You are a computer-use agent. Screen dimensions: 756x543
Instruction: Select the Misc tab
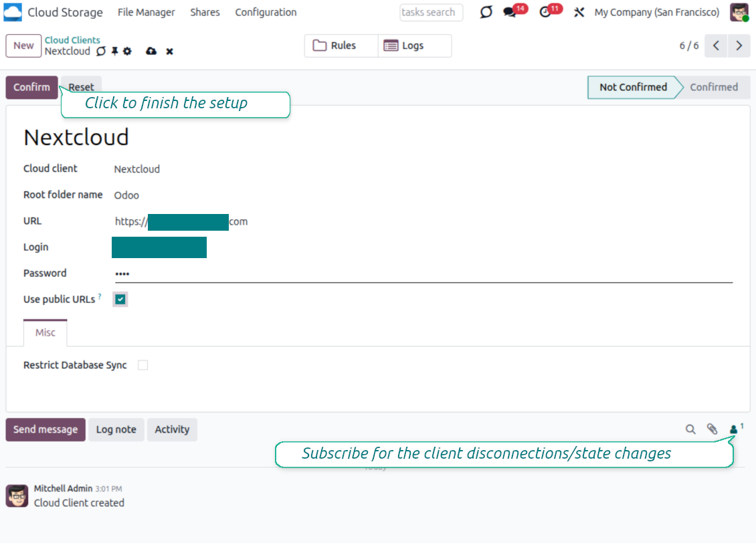[x=45, y=332]
